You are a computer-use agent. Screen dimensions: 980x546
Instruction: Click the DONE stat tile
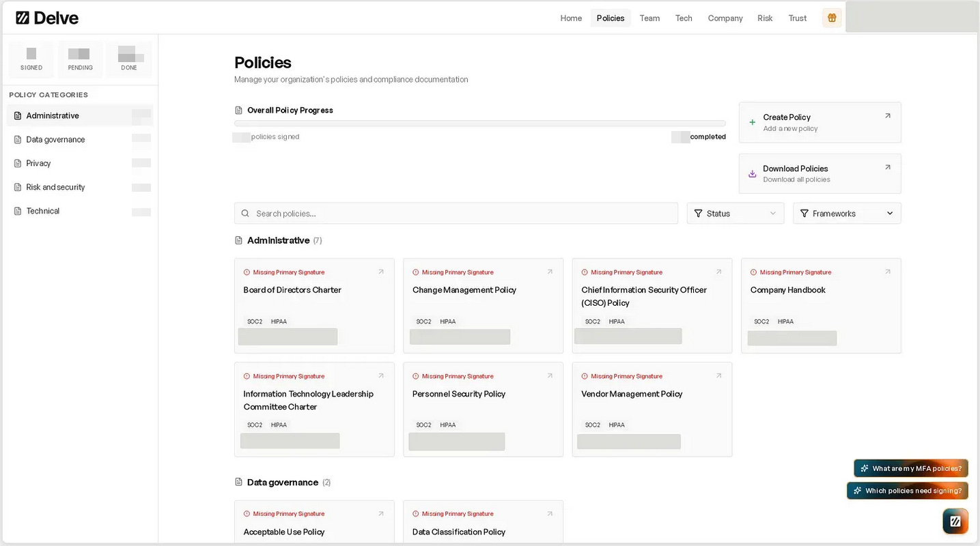(x=129, y=59)
